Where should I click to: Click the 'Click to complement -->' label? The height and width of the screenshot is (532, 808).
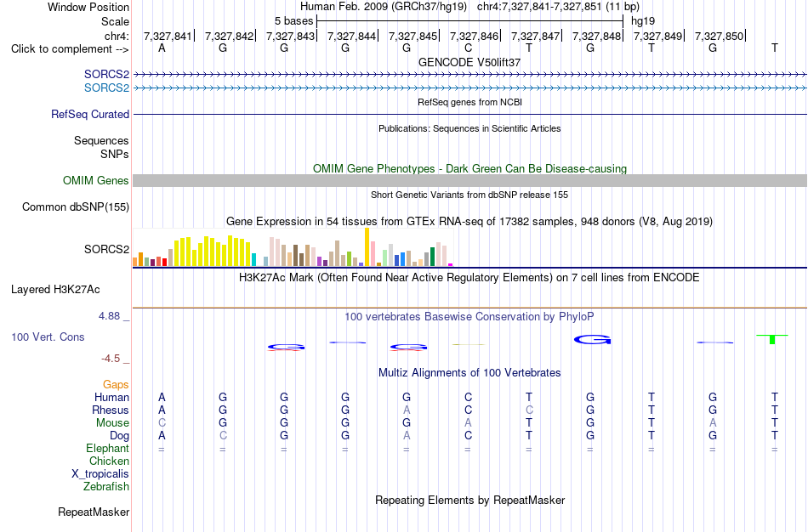point(70,49)
